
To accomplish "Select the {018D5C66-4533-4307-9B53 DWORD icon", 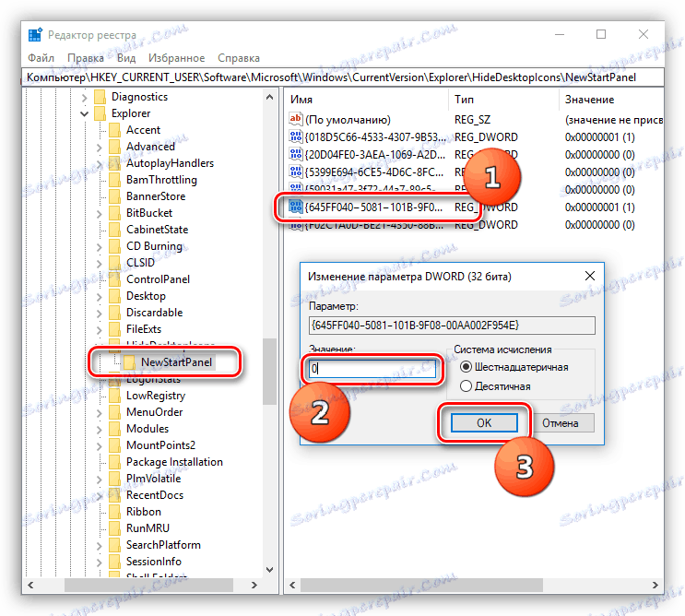I will point(296,136).
